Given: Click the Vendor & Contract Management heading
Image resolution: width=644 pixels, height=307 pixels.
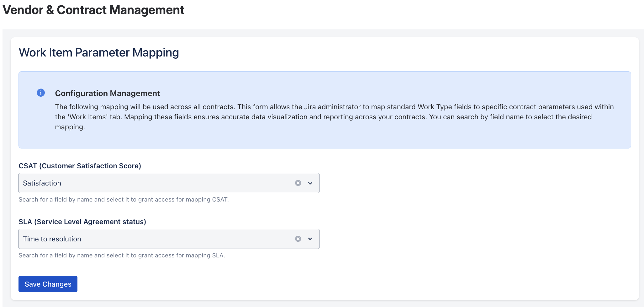Looking at the screenshot, I should (x=93, y=10).
